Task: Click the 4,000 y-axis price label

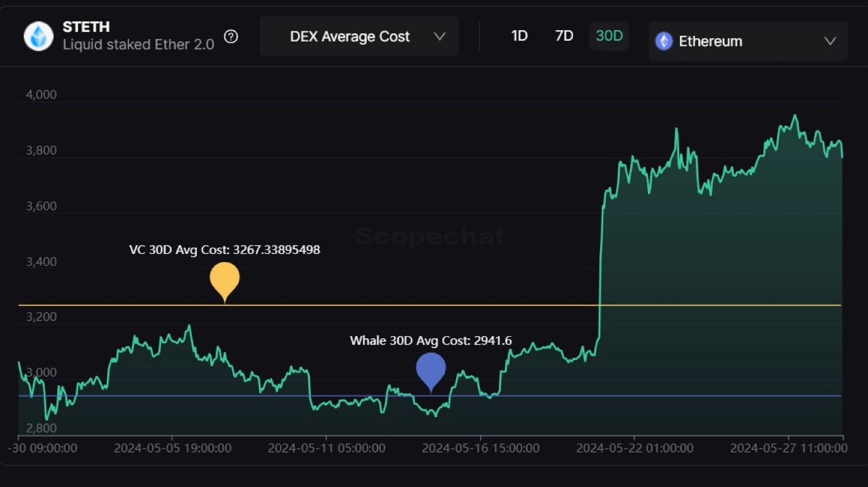Action: coord(41,95)
